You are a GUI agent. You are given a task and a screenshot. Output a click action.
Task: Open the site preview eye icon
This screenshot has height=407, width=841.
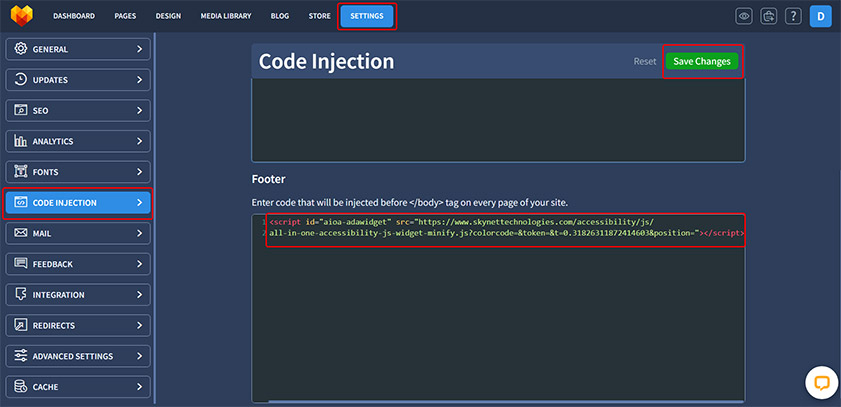[x=743, y=16]
